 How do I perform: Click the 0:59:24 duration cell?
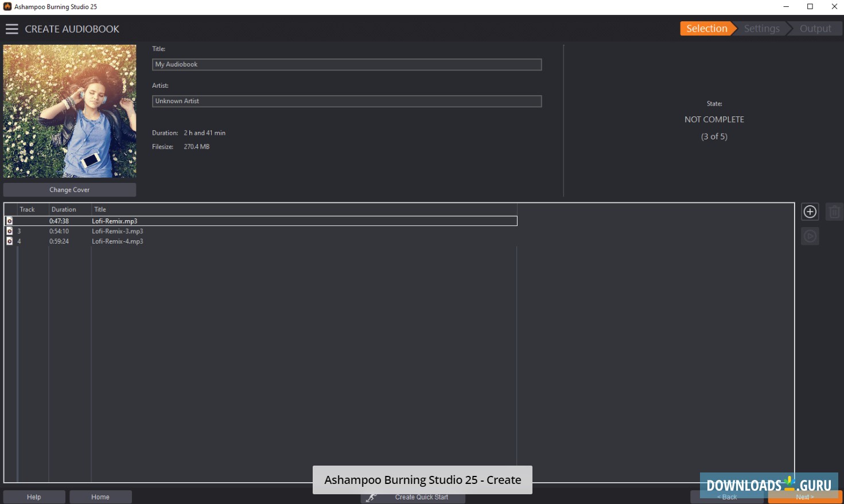[59, 241]
